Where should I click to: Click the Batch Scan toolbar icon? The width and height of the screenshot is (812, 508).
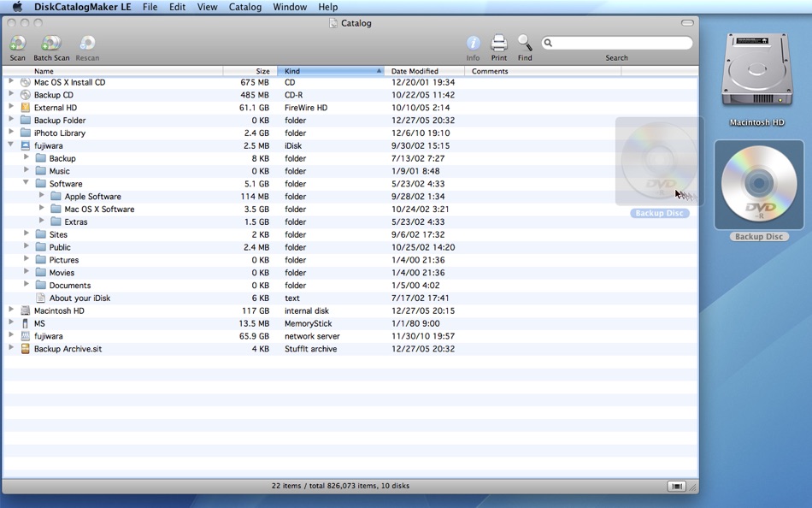tap(51, 43)
